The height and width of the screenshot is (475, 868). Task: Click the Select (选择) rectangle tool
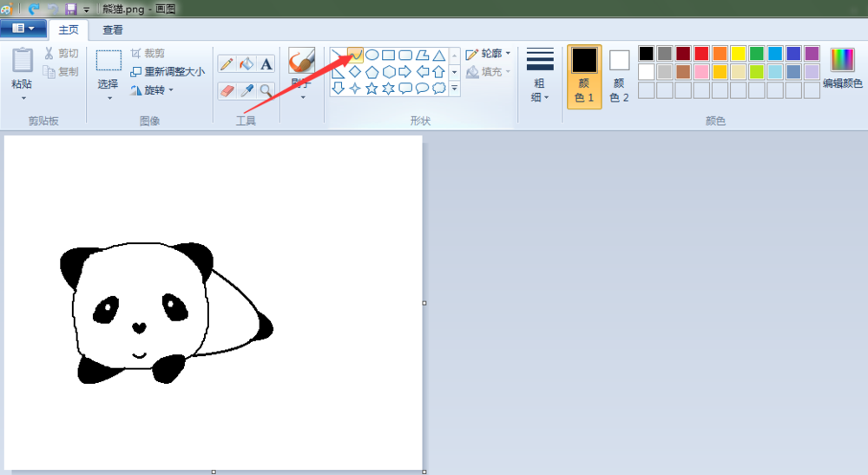tap(108, 69)
